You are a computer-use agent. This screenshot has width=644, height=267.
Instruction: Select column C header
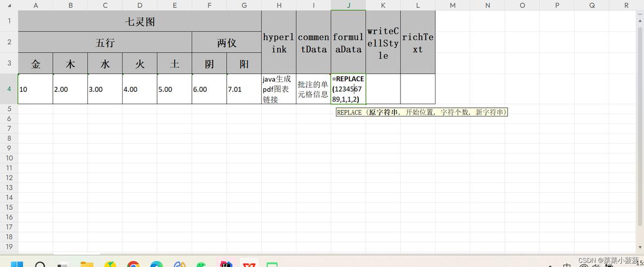coord(105,5)
